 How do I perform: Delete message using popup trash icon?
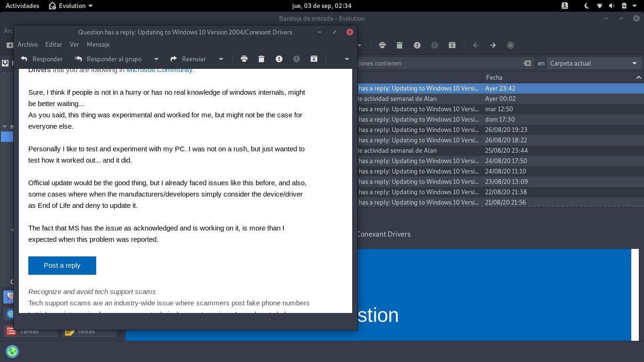pyautogui.click(x=262, y=59)
